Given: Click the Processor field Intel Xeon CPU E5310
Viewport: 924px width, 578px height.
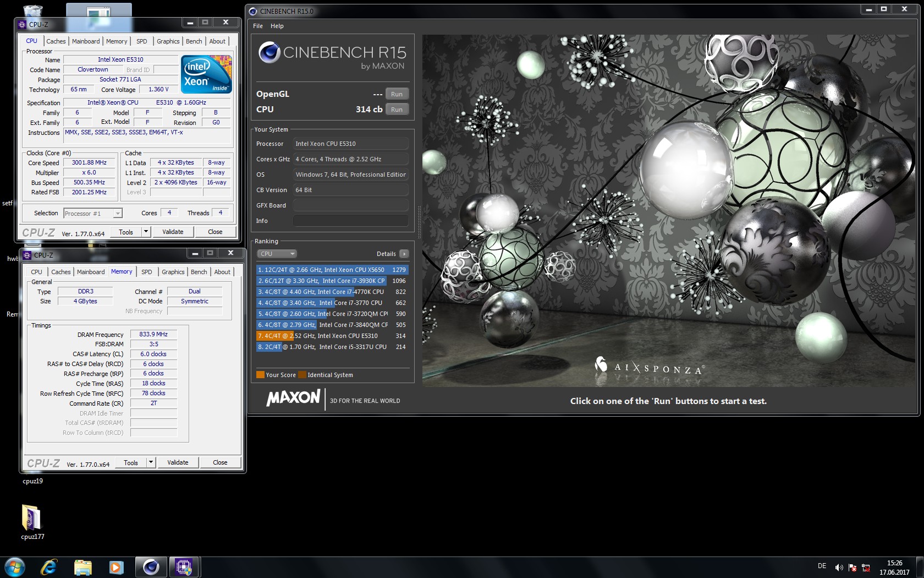Looking at the screenshot, I should (x=351, y=144).
